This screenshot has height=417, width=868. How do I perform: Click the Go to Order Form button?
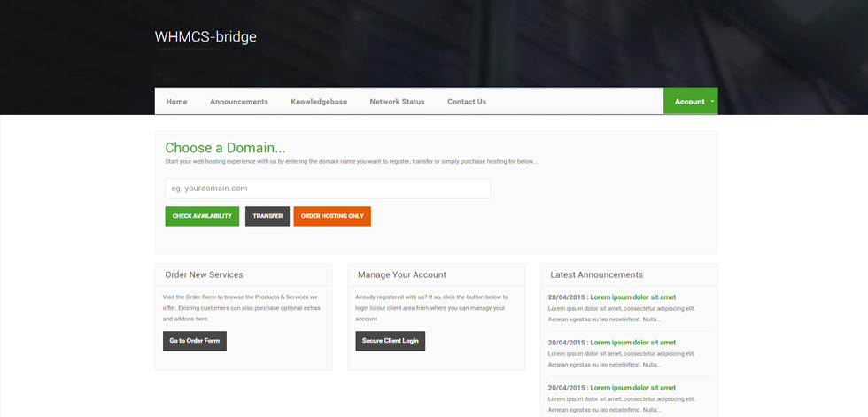click(x=194, y=341)
